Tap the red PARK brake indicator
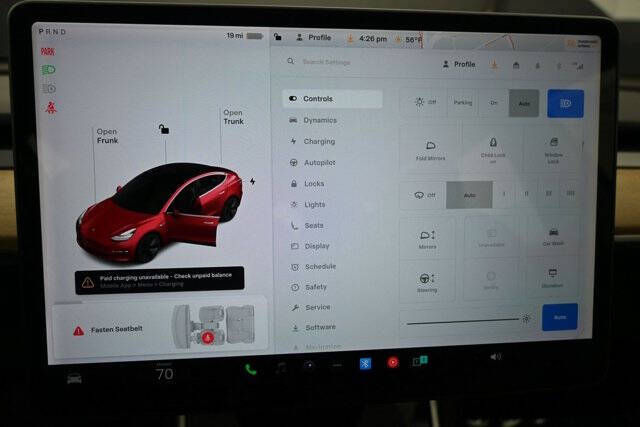640x427 pixels. point(48,51)
